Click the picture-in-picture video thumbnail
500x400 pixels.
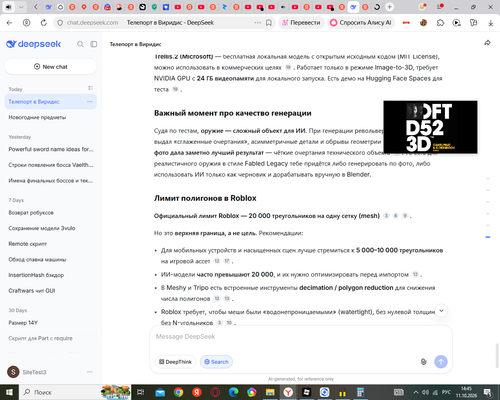pyautogui.click(x=430, y=127)
